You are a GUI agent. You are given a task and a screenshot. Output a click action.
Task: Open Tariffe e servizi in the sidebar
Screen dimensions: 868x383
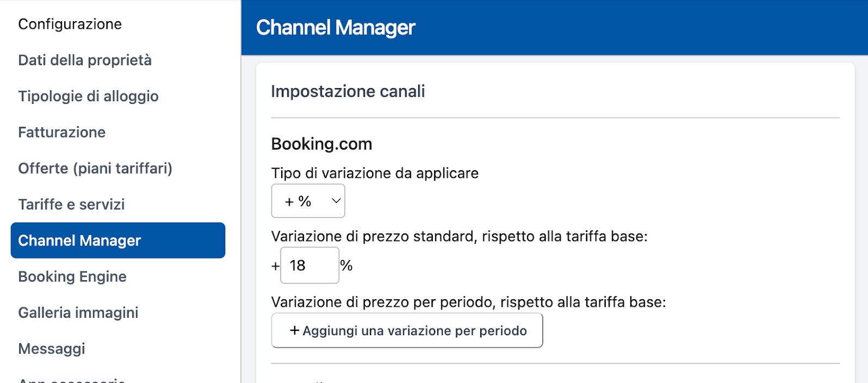[71, 205]
